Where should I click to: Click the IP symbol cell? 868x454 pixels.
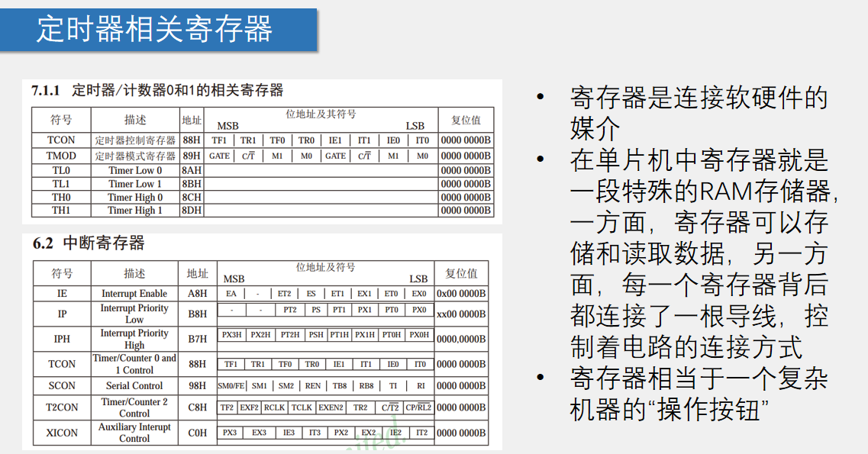coord(62,314)
